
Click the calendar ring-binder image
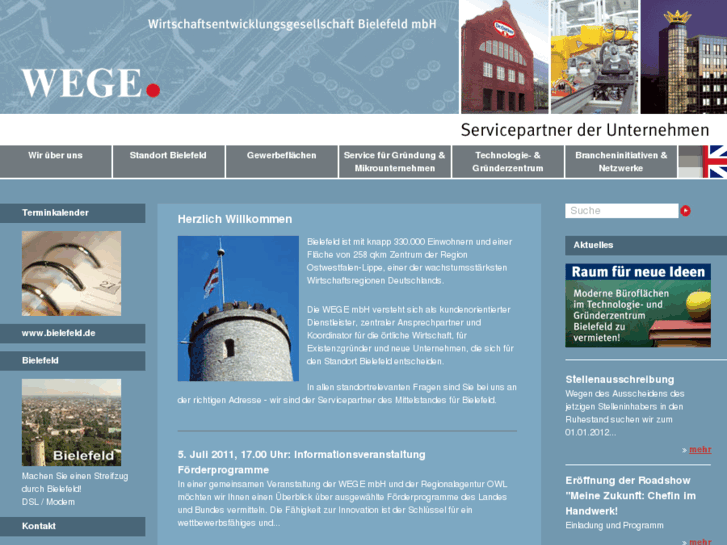point(71,274)
